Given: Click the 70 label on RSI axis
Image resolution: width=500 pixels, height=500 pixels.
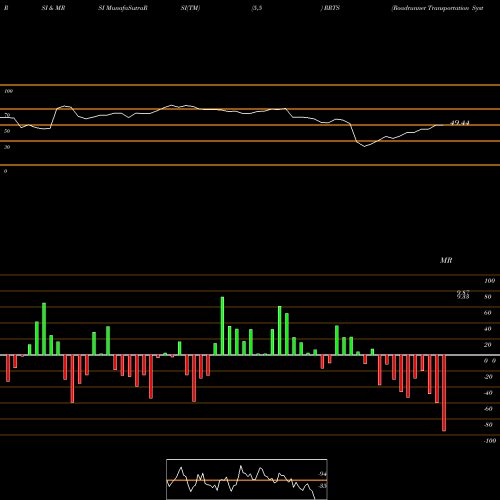Looking at the screenshot, I should [x=7, y=115].
